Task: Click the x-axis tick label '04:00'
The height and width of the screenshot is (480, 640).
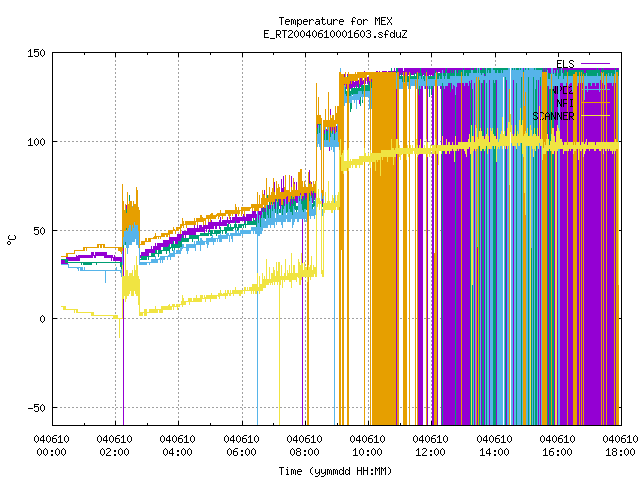Action: (x=178, y=452)
